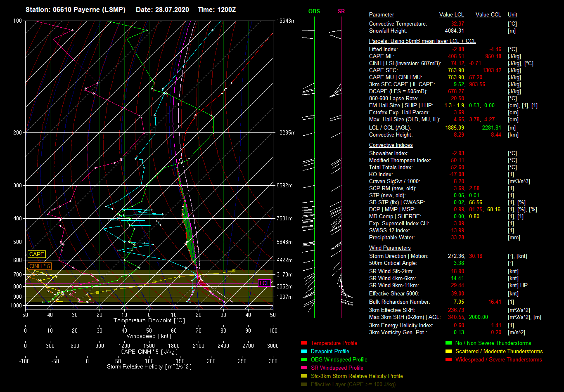
Task: Click the Convective Indices section heading
Action: [391, 145]
